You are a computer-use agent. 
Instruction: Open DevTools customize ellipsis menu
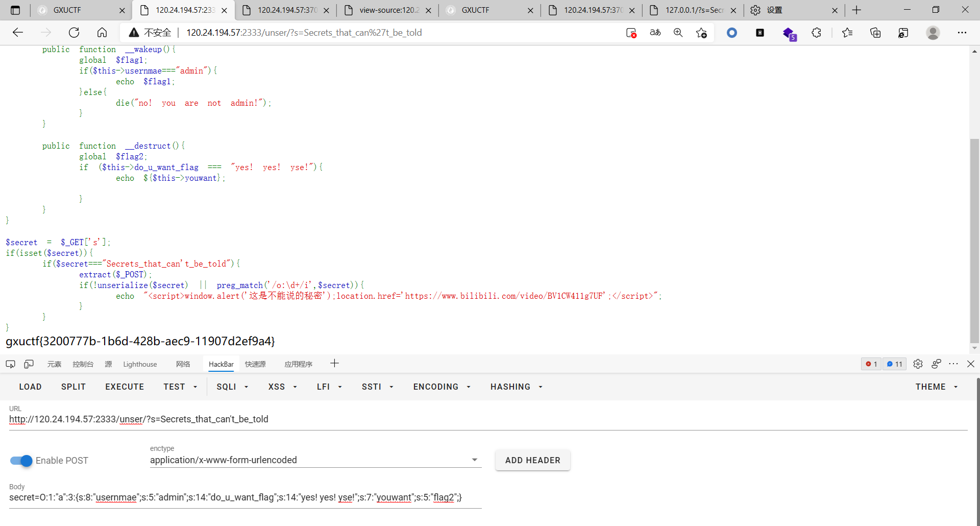(x=953, y=364)
